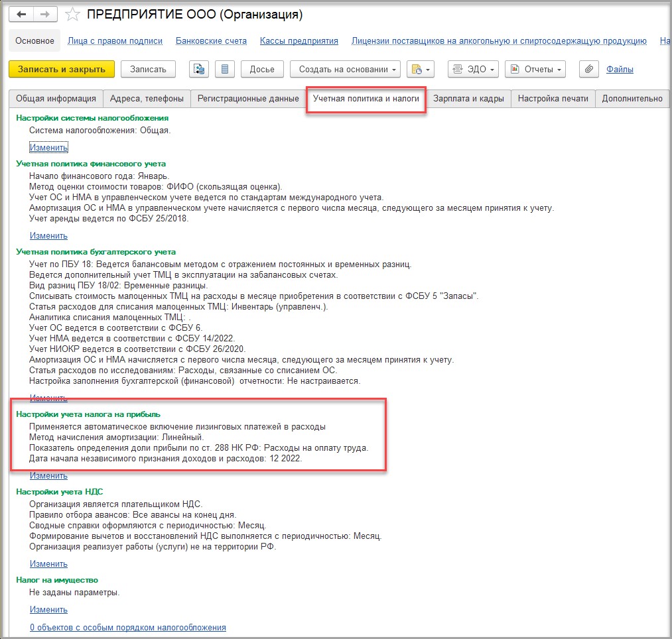This screenshot has height=639, width=672.
Task: Switch to the Общая информация tab
Action: (x=56, y=99)
